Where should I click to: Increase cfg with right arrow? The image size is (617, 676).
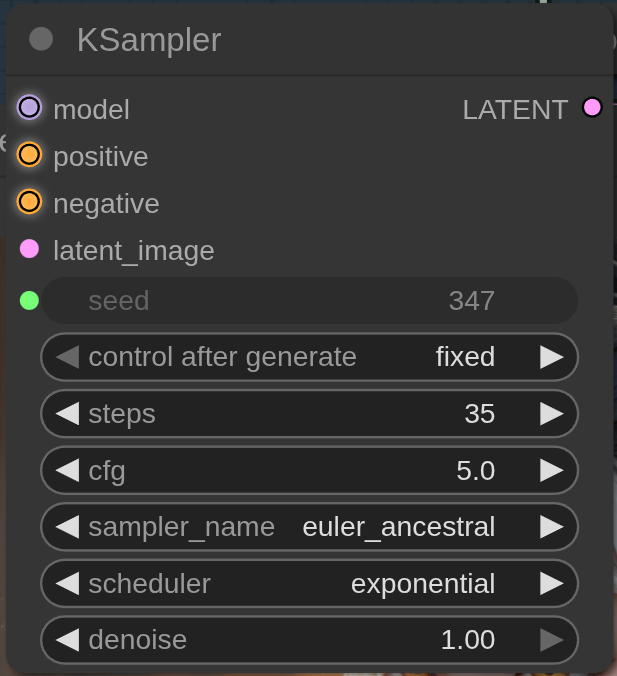click(x=551, y=470)
